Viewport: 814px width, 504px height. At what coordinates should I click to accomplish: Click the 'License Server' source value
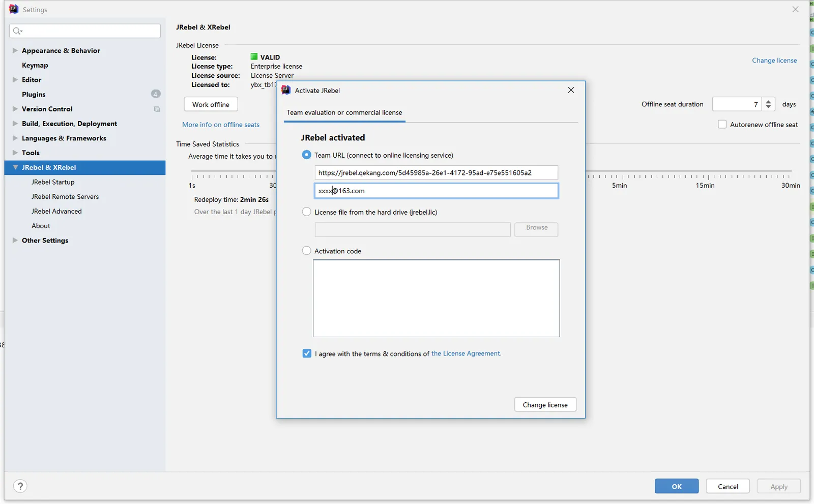272,75
